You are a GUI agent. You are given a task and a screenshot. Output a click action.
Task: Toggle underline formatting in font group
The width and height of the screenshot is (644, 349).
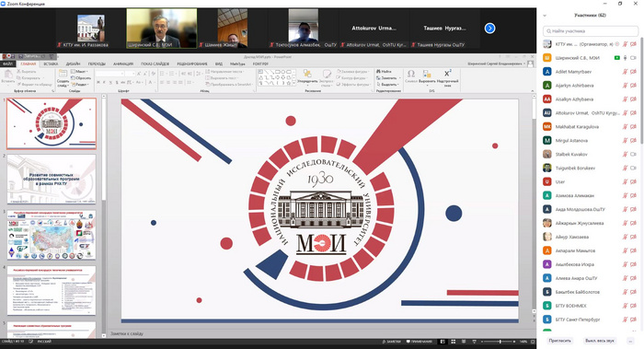coord(110,82)
